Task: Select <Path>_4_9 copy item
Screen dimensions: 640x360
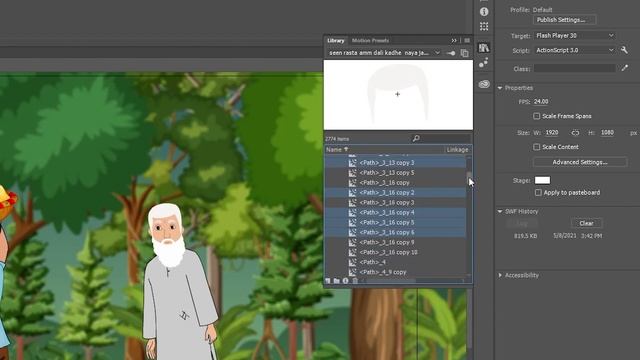Action: [x=395, y=272]
